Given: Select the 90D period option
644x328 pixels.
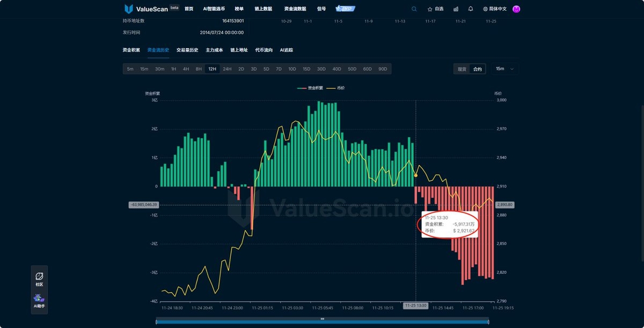Looking at the screenshot, I should (x=383, y=69).
